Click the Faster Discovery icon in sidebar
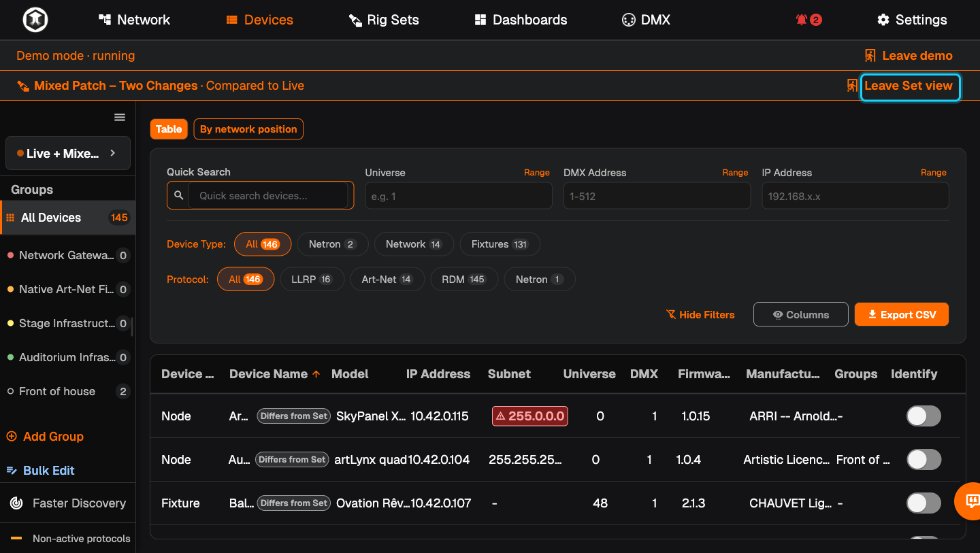 click(x=16, y=503)
